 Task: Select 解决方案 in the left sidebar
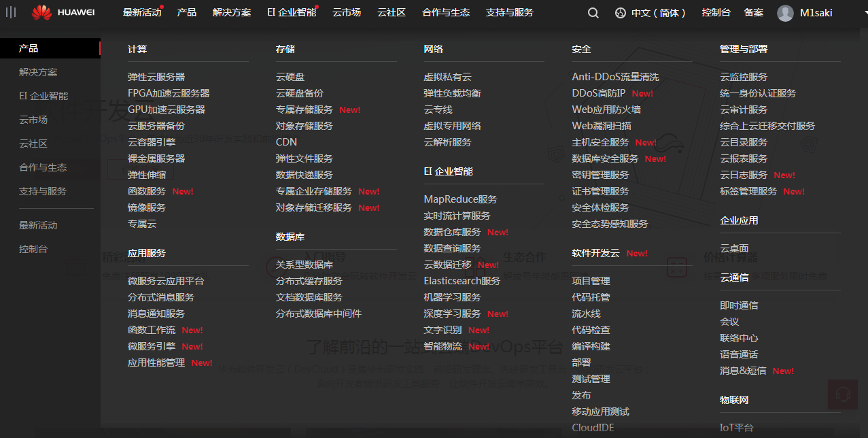[38, 72]
